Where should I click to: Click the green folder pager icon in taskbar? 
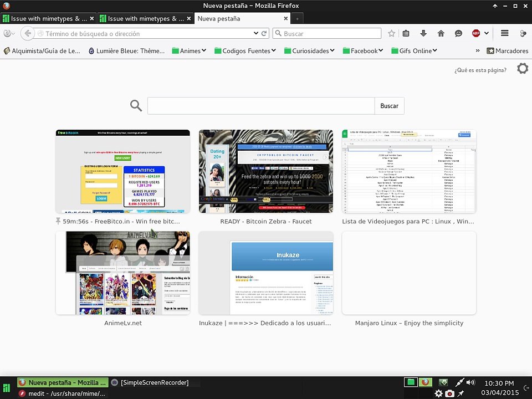click(411, 382)
